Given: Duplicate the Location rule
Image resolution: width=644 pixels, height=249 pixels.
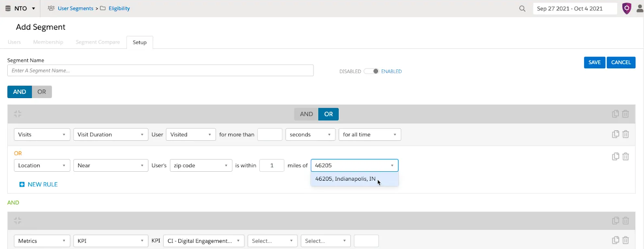Looking at the screenshot, I should (616, 156).
